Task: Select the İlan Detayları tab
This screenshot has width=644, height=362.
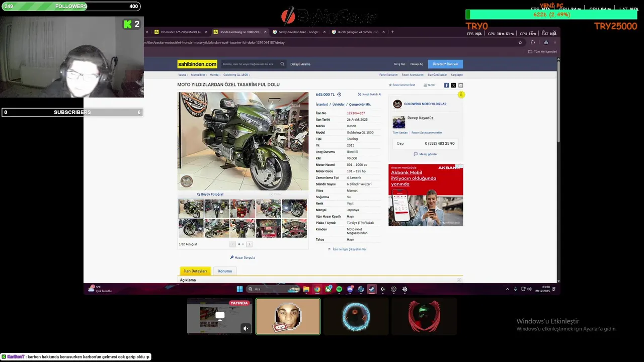Action: click(195, 271)
